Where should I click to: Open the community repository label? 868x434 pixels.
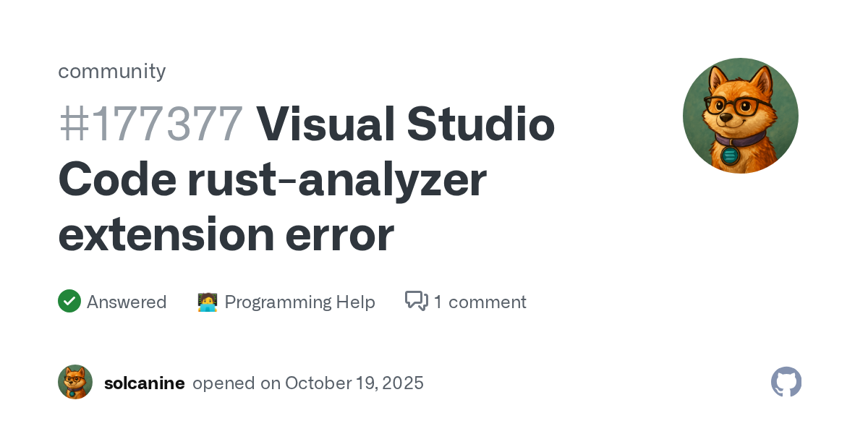tap(112, 71)
